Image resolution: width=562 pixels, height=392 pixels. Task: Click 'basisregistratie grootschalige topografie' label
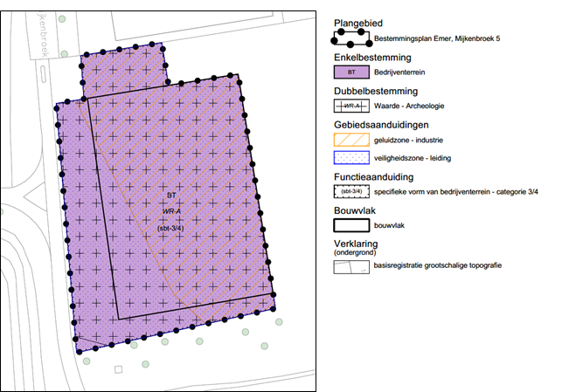pyautogui.click(x=438, y=265)
